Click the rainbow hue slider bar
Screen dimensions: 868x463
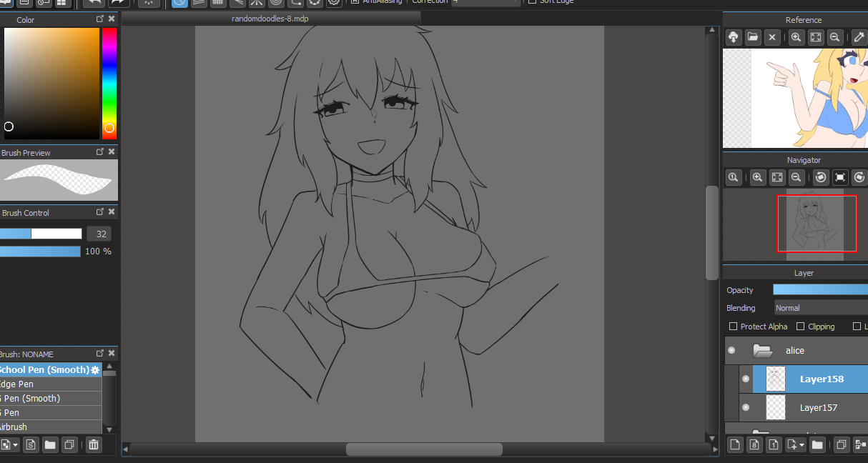click(x=109, y=79)
